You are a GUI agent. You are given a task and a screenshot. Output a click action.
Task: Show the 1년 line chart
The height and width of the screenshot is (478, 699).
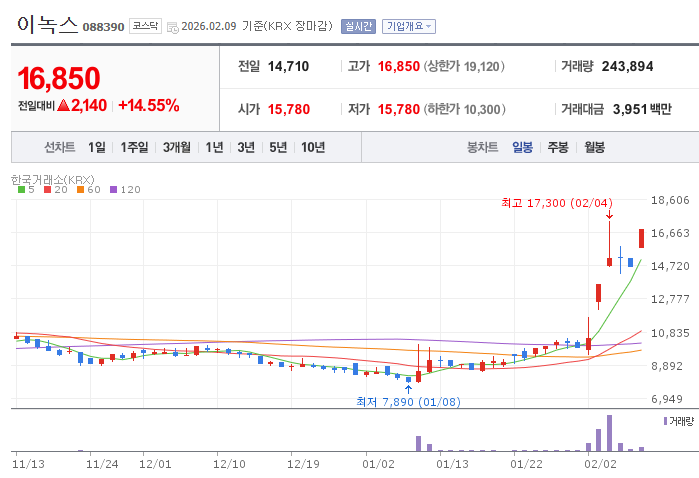coord(214,147)
